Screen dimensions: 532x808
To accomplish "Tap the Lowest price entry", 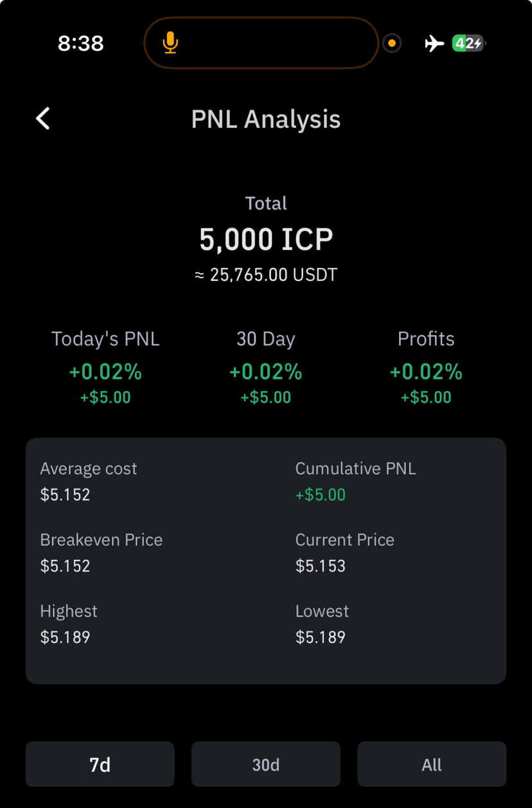I will pos(322,624).
